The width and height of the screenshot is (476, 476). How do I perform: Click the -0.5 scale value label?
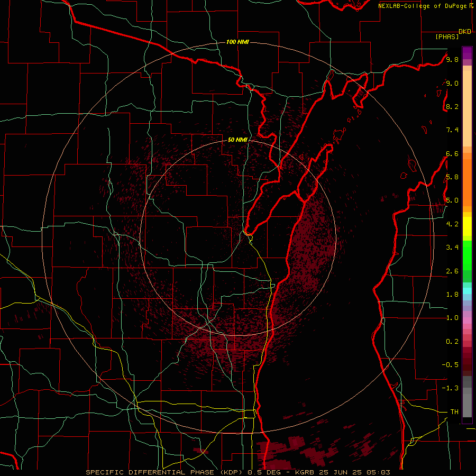[450, 365]
